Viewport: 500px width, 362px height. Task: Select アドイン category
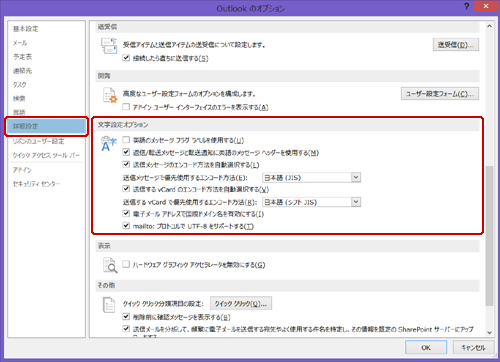pyautogui.click(x=22, y=170)
